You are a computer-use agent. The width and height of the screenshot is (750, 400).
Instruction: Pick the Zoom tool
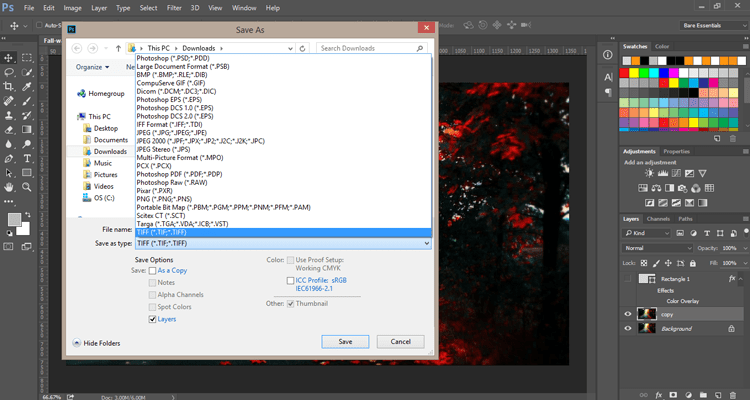pos(27,187)
